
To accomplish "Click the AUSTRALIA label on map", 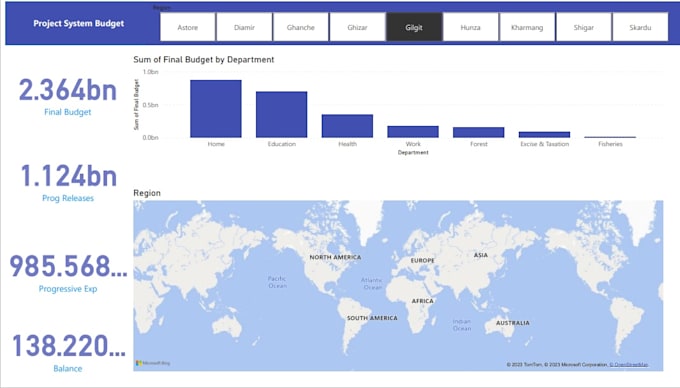I will click(x=513, y=323).
